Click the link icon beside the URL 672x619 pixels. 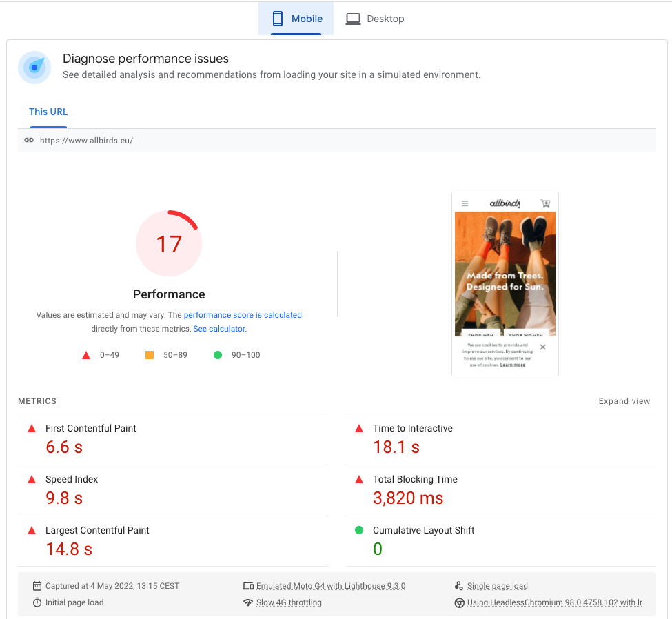[29, 140]
